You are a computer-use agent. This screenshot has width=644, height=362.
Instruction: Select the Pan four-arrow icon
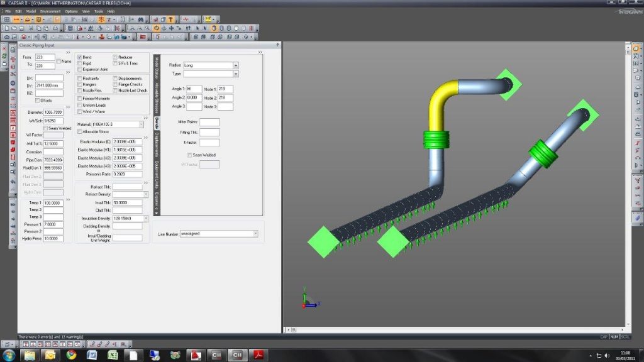171,28
